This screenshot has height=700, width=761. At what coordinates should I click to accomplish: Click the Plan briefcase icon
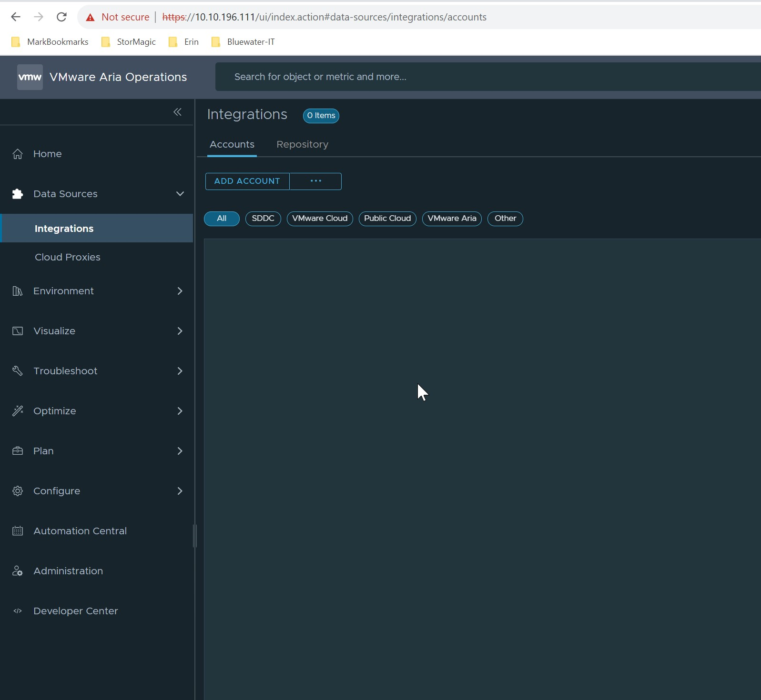[18, 451]
